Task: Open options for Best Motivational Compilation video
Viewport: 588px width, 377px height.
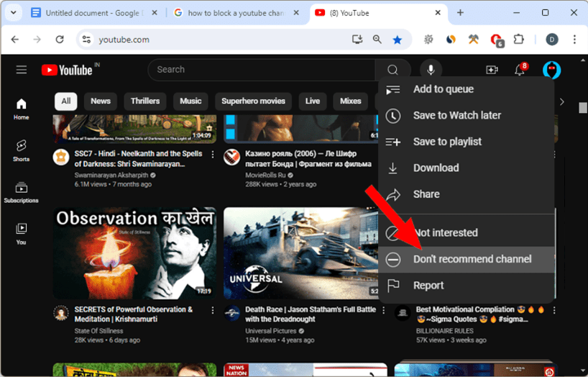Action: click(554, 310)
